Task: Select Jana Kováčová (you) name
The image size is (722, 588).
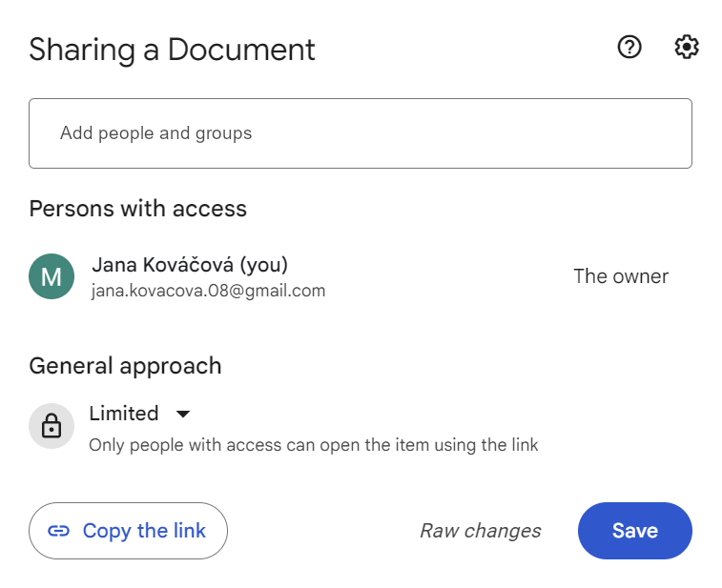Action: point(190,265)
